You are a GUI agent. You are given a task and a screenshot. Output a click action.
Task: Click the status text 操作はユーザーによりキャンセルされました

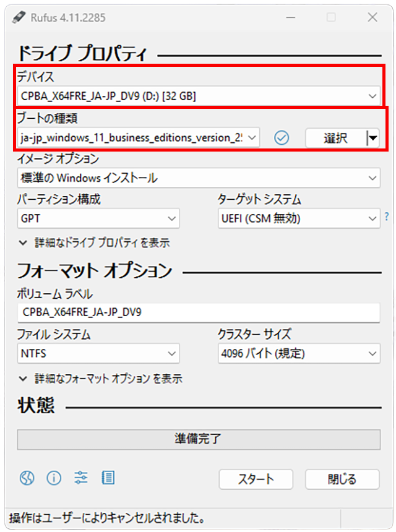click(x=107, y=518)
